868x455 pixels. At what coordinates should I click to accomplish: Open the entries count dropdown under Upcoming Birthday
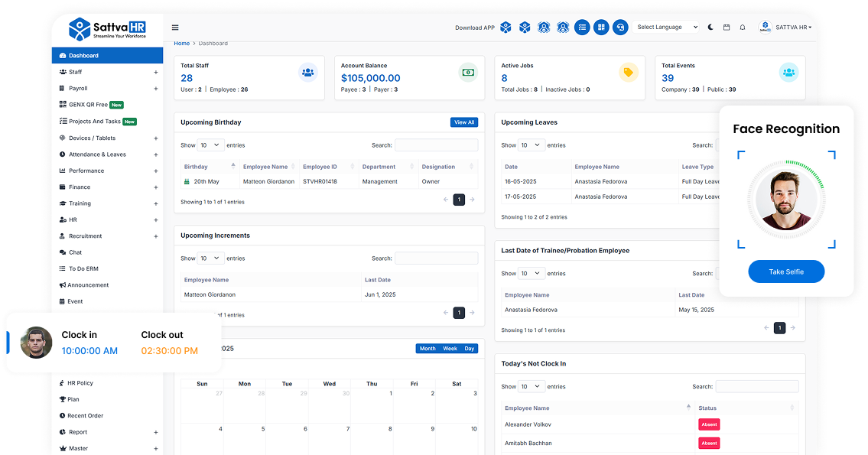point(210,145)
